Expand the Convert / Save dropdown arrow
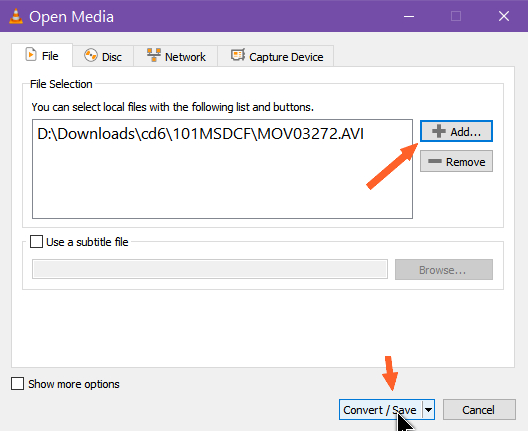Screen dimensions: 528x431 [428, 410]
